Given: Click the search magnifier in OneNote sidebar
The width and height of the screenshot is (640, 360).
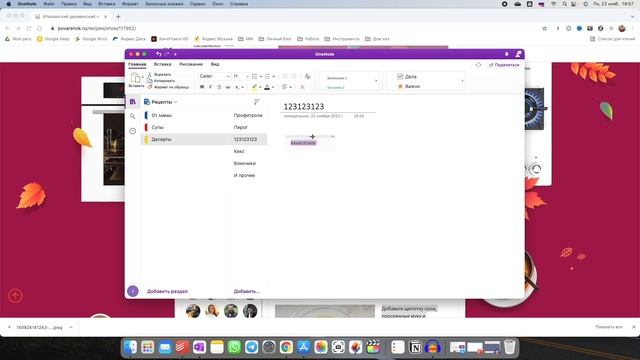Looking at the screenshot, I should 133,116.
